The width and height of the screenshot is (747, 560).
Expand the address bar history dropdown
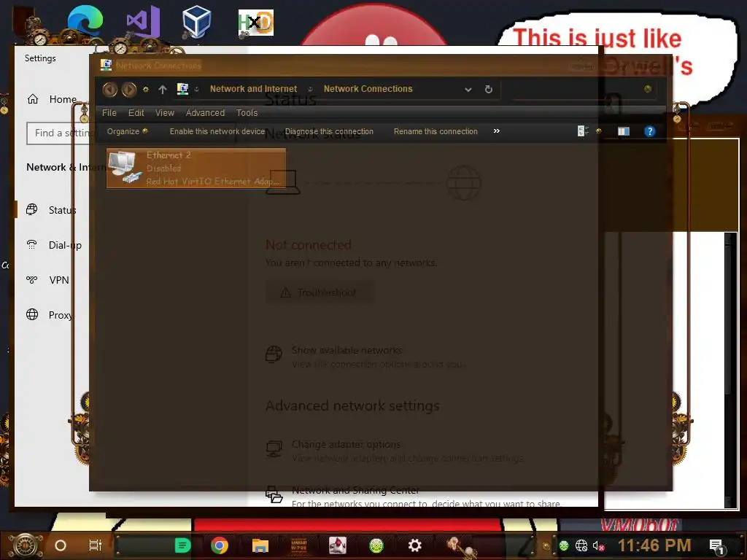(x=468, y=89)
